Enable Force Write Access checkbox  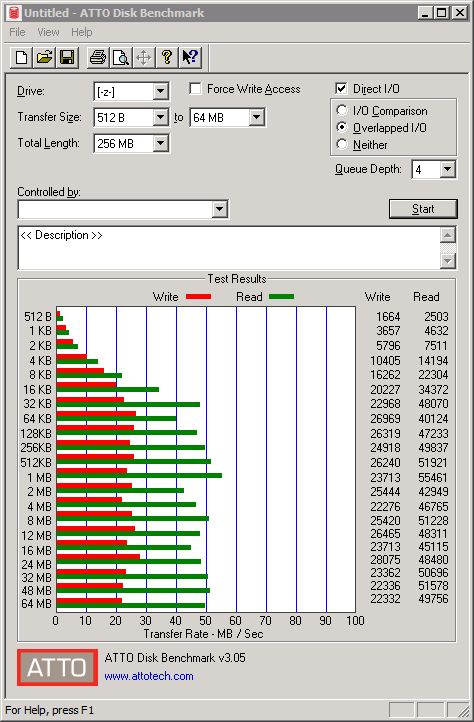[195, 88]
